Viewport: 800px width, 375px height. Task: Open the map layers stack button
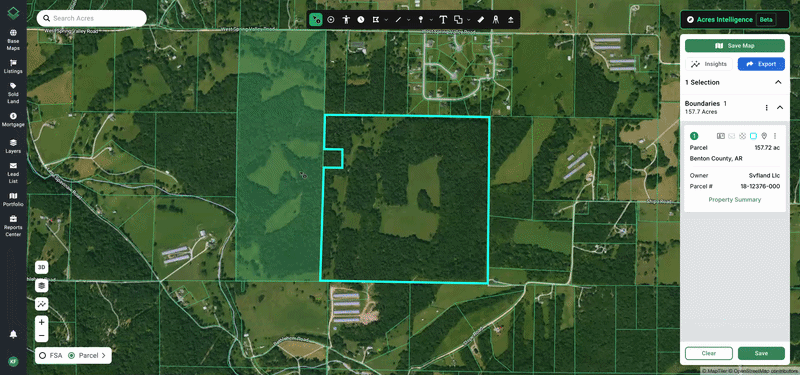(x=42, y=285)
